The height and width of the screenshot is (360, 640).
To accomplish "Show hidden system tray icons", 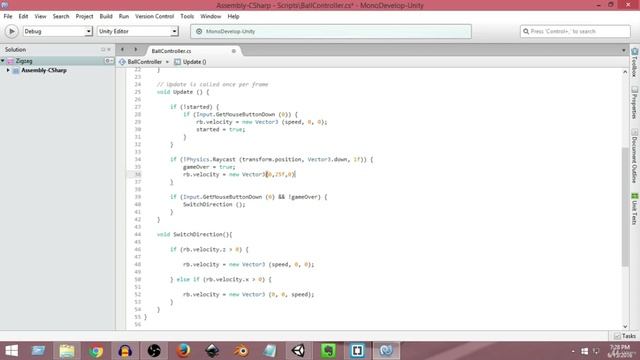I will [573, 351].
